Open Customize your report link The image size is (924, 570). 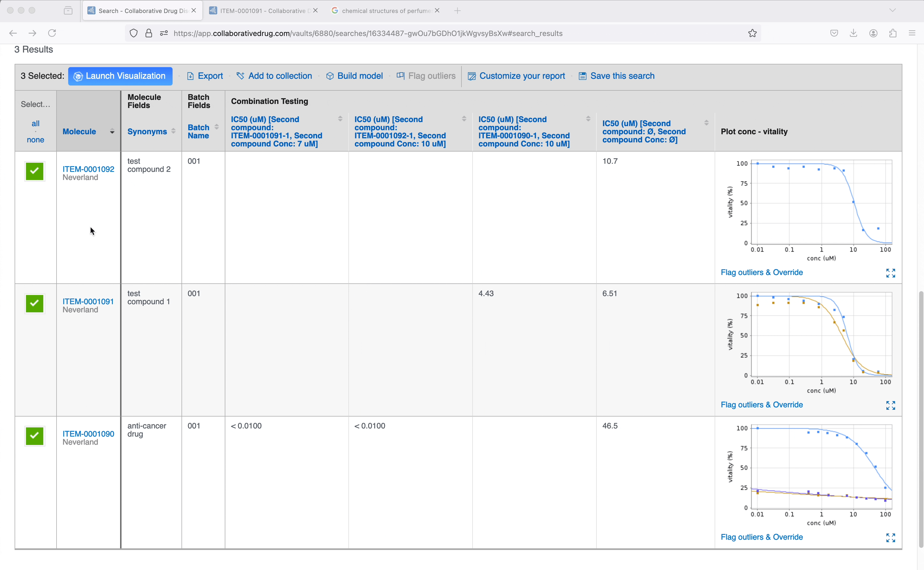pos(522,76)
